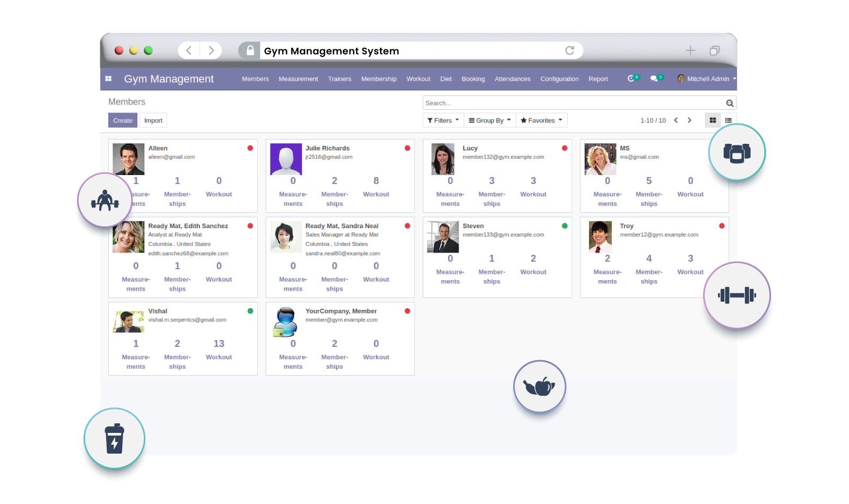Click the search magnifier icon
849x504 pixels.
point(730,102)
